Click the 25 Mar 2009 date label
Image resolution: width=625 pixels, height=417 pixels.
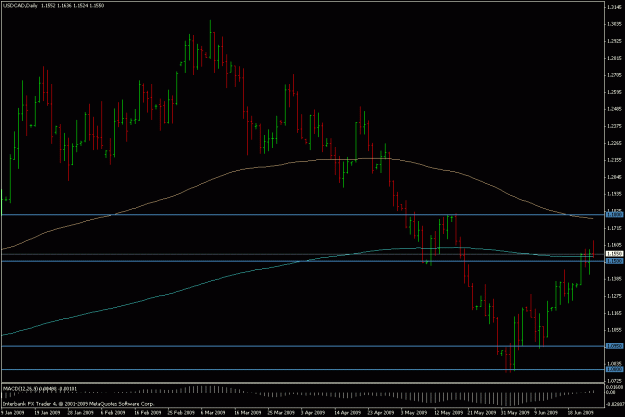point(282,413)
